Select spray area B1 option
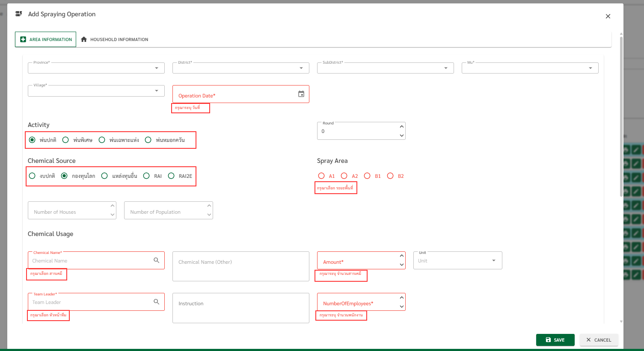Image resolution: width=644 pixels, height=351 pixels. point(367,176)
